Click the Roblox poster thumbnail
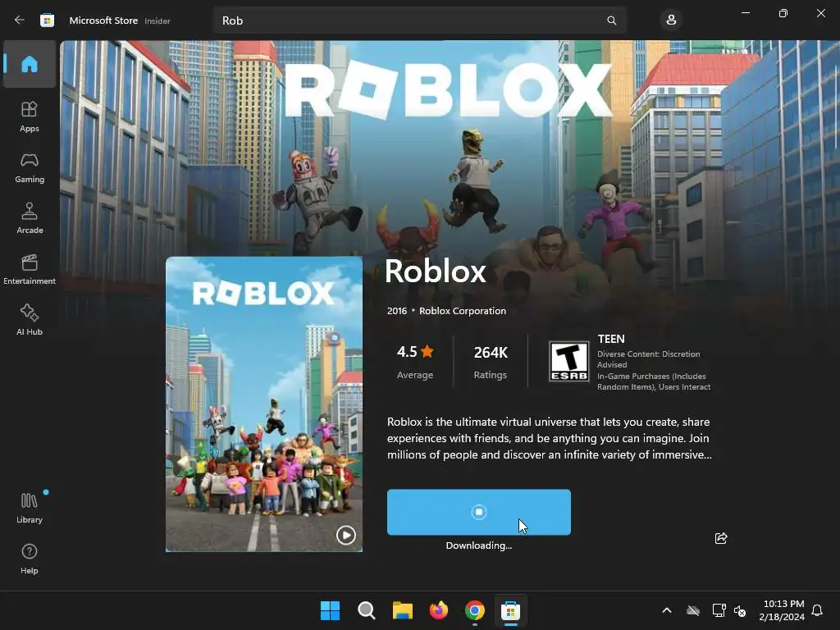The width and height of the screenshot is (840, 630). pos(264,404)
